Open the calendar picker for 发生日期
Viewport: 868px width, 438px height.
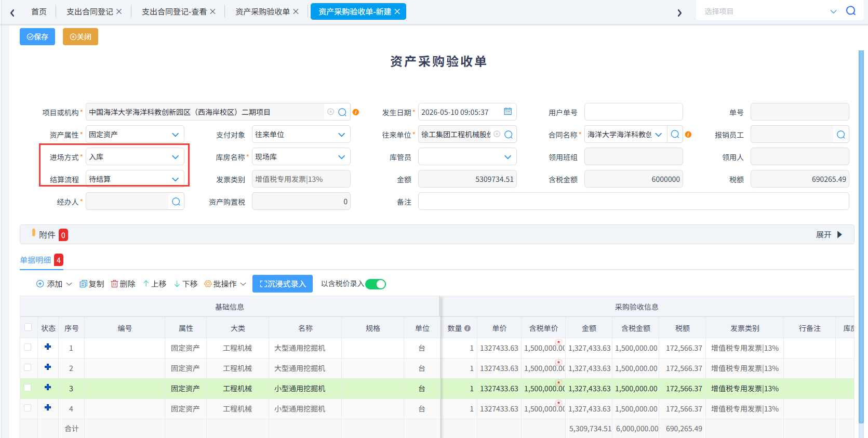click(508, 112)
